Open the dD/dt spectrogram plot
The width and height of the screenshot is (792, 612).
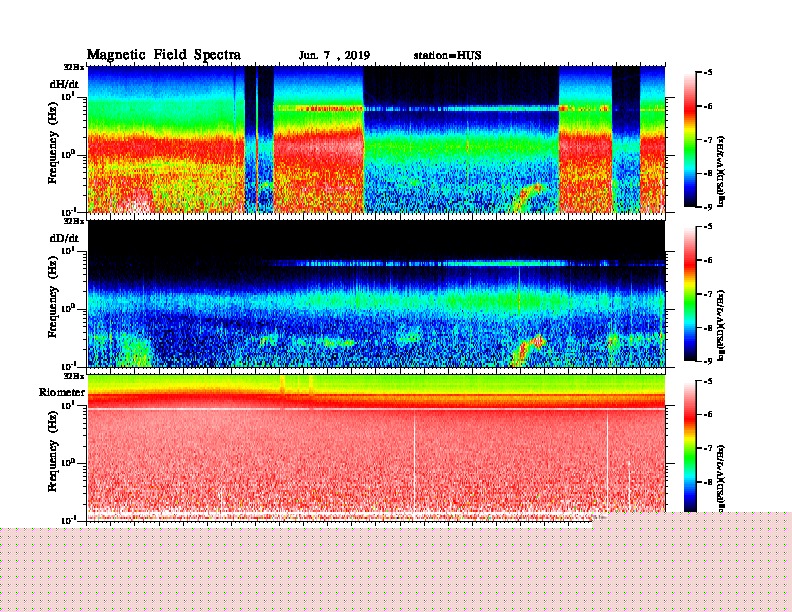[376, 294]
